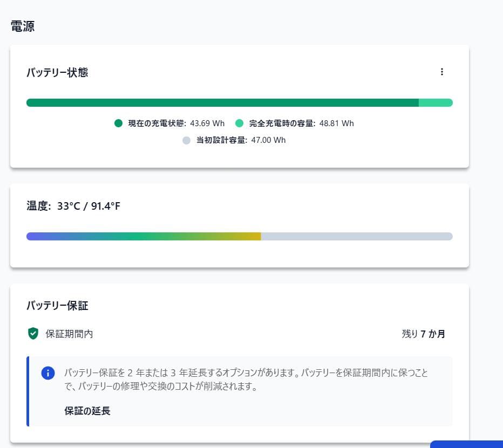The height and width of the screenshot is (448, 503).
Task: Select the 電源 page heading
Action: [x=21, y=25]
